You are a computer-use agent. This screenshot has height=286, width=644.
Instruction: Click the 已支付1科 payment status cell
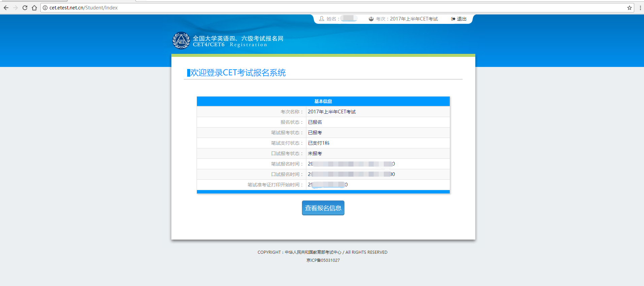(318, 143)
